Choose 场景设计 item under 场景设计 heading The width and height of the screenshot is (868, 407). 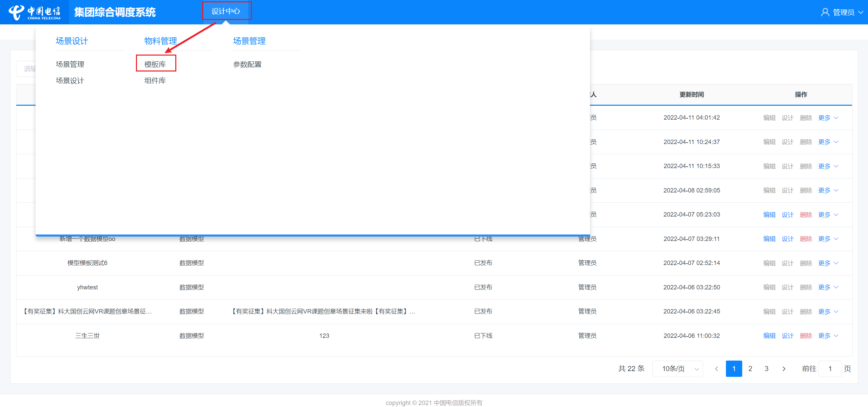pyautogui.click(x=70, y=81)
